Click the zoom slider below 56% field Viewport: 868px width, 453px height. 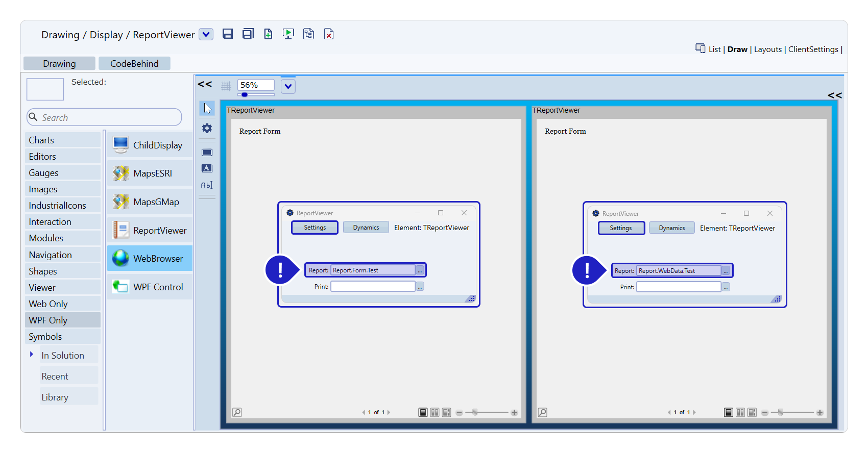(256, 95)
